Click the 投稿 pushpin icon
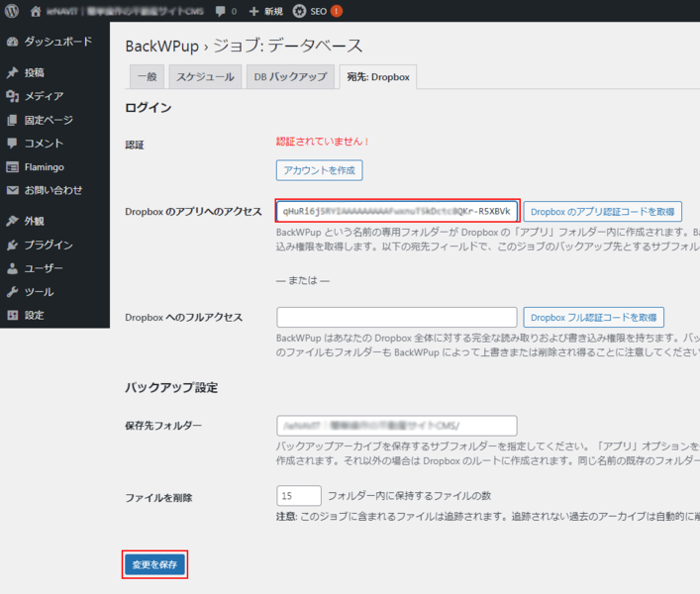The width and height of the screenshot is (700, 594). [13, 72]
